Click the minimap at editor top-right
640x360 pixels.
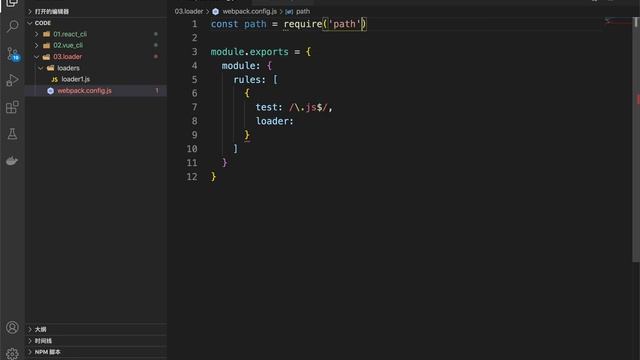[617, 21]
